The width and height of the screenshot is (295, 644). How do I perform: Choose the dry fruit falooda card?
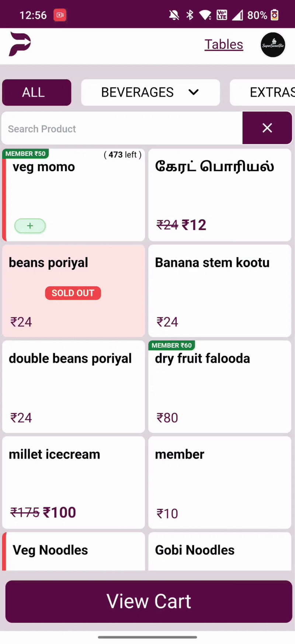click(x=220, y=387)
